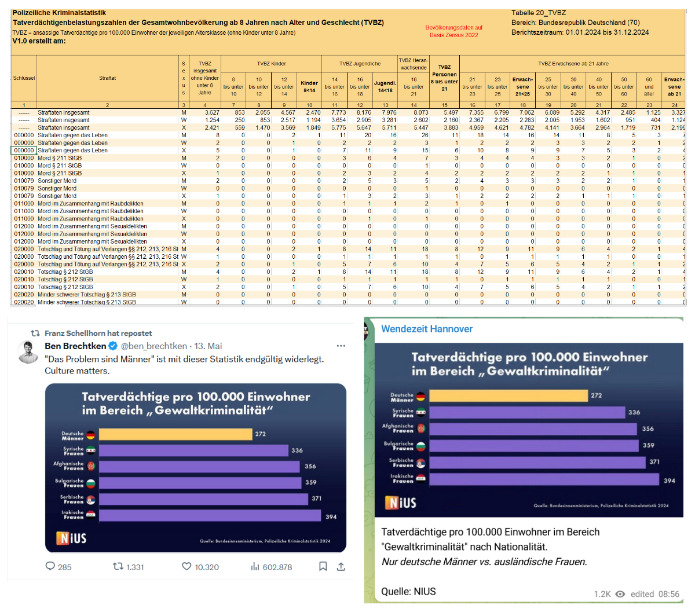695x616 pixels.
Task: Click the blue verified badge beside Ben Brechtken
Action: (x=114, y=346)
